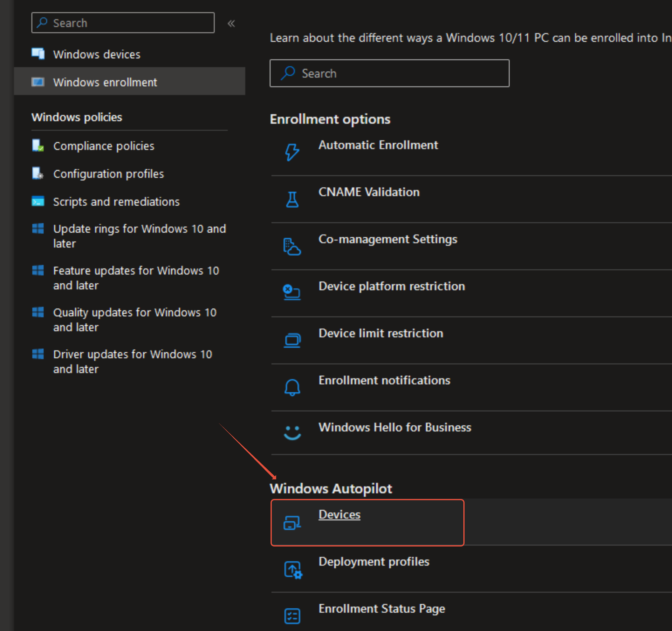
Task: Click the Windows Hello smiley icon
Action: [292, 433]
